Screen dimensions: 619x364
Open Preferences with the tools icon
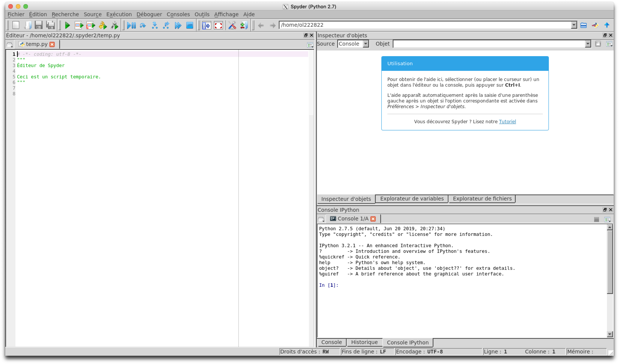(x=232, y=25)
